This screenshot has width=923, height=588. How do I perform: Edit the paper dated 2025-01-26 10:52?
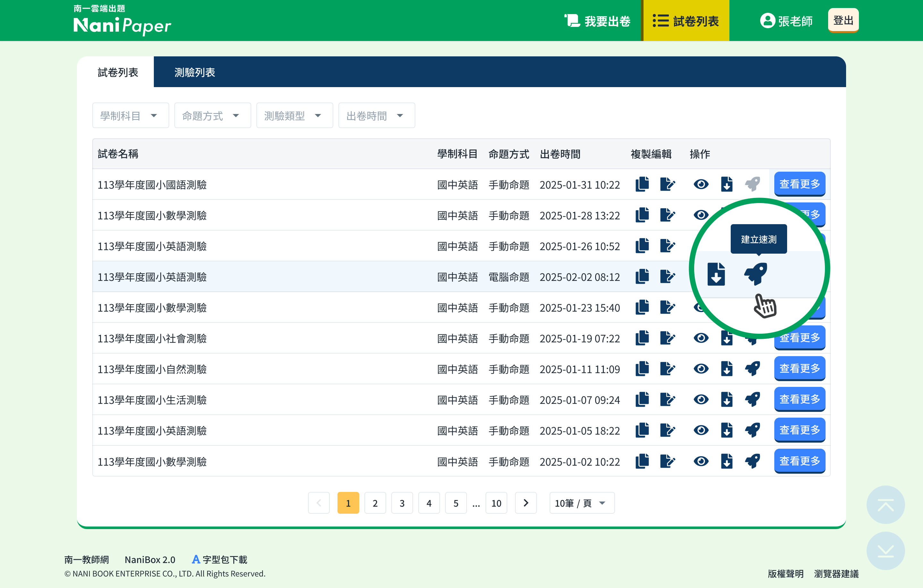coord(667,246)
